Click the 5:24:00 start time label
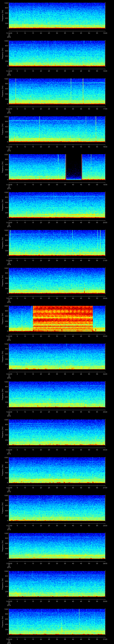Image resolution: width=114 pixels, height=644 pixels. 9,412
